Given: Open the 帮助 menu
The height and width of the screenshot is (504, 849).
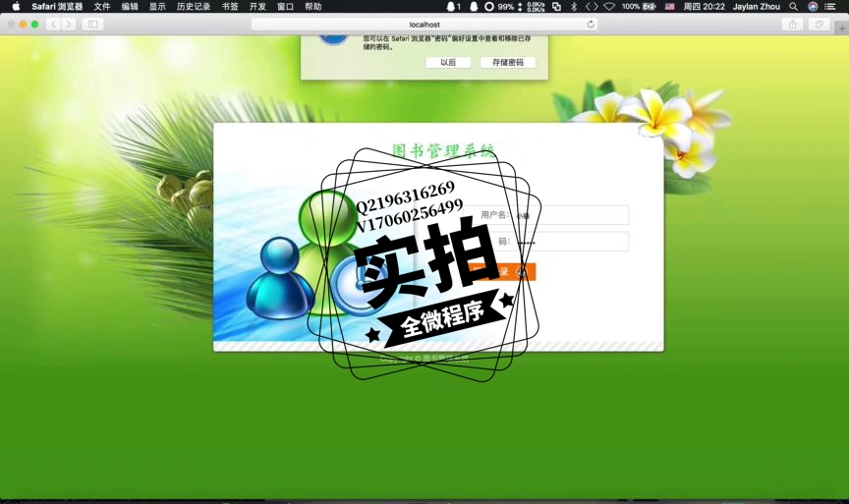Looking at the screenshot, I should 312,7.
